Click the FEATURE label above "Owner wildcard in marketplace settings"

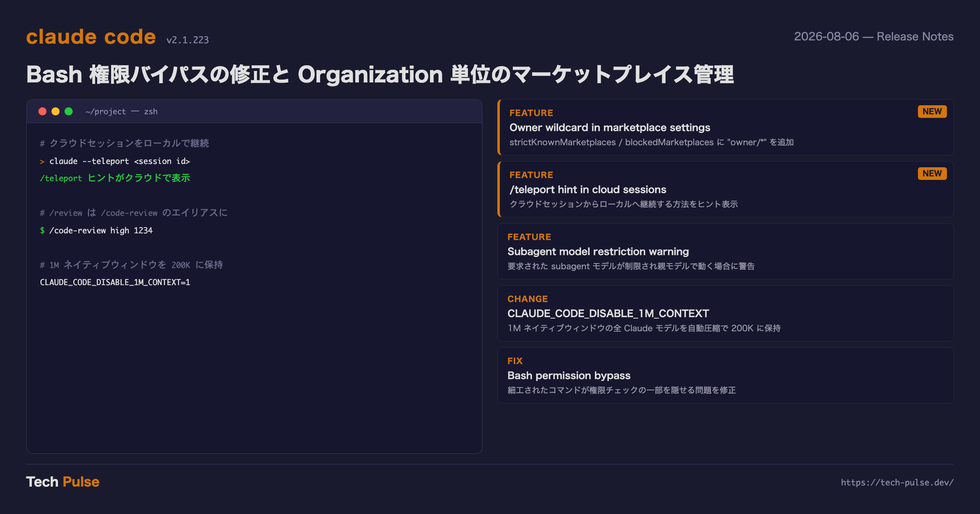click(x=531, y=113)
